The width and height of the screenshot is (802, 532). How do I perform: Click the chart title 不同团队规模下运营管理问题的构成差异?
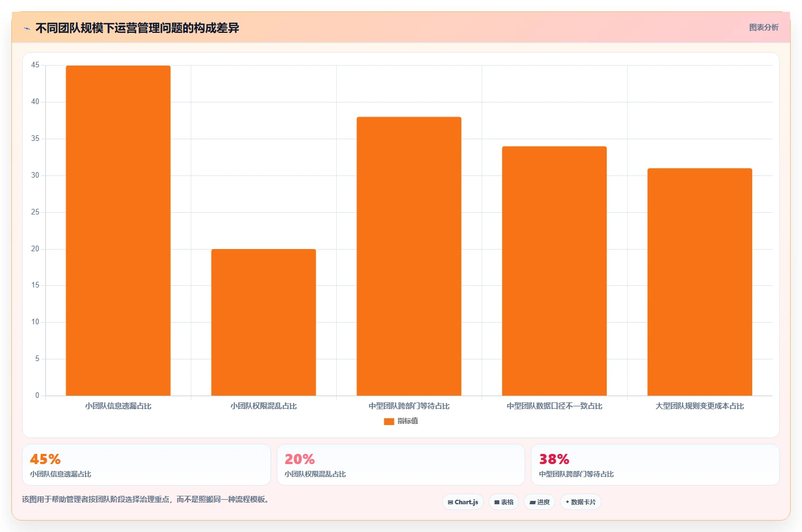138,28
